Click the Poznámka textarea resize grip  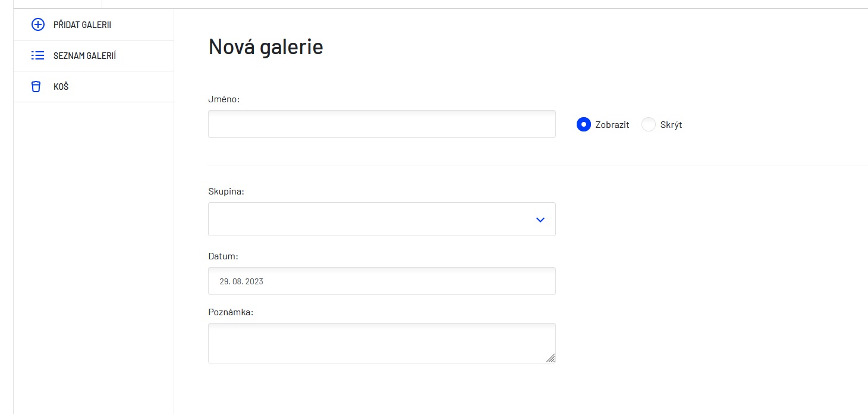tap(551, 358)
